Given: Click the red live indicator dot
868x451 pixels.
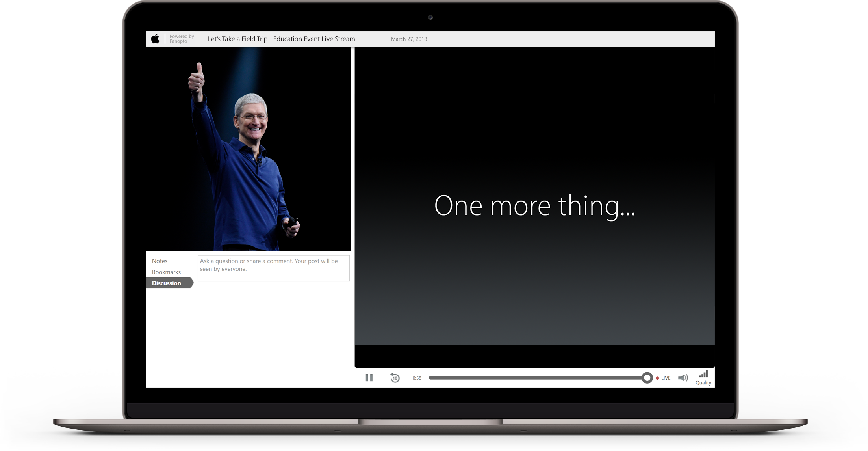Looking at the screenshot, I should tap(657, 378).
